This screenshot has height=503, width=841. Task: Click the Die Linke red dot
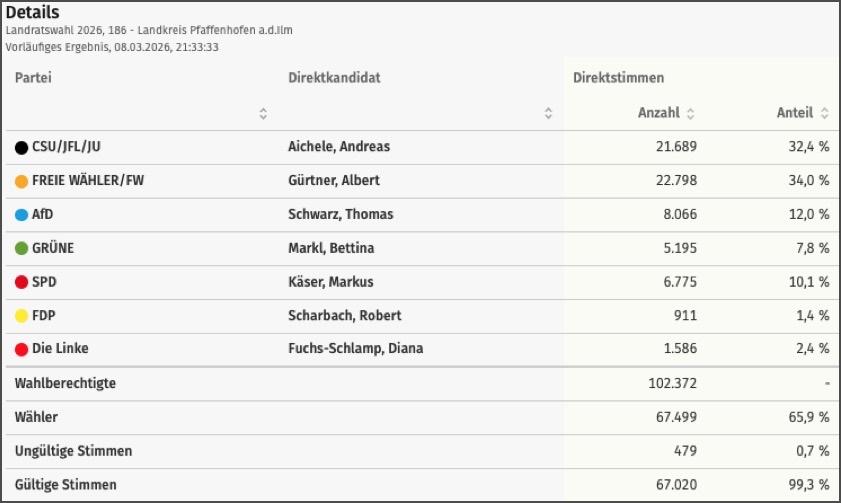[21, 349]
